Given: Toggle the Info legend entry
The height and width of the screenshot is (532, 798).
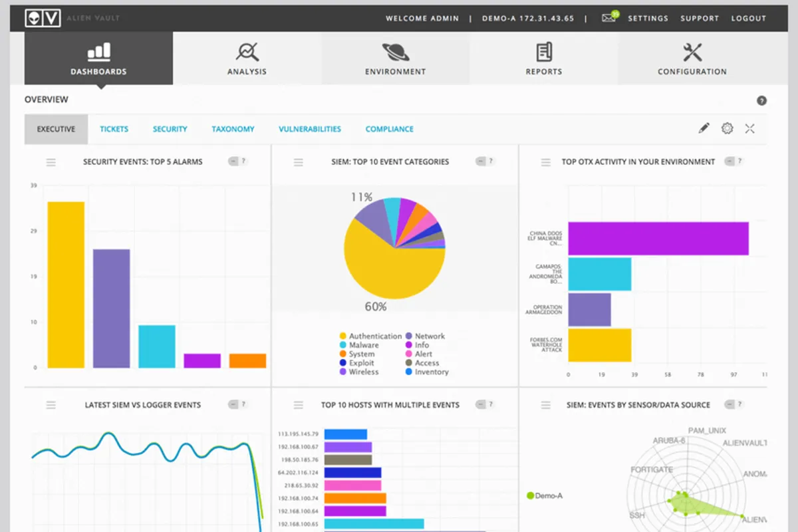Looking at the screenshot, I should [x=417, y=345].
